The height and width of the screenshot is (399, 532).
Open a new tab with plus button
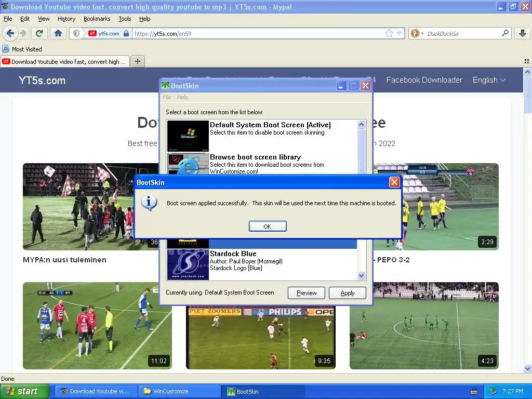coord(137,61)
